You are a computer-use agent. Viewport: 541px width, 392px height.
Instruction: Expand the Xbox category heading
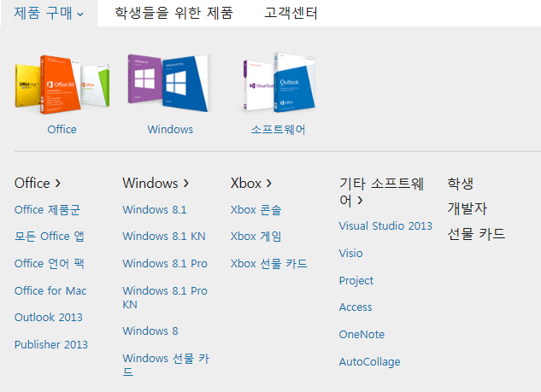pos(251,183)
